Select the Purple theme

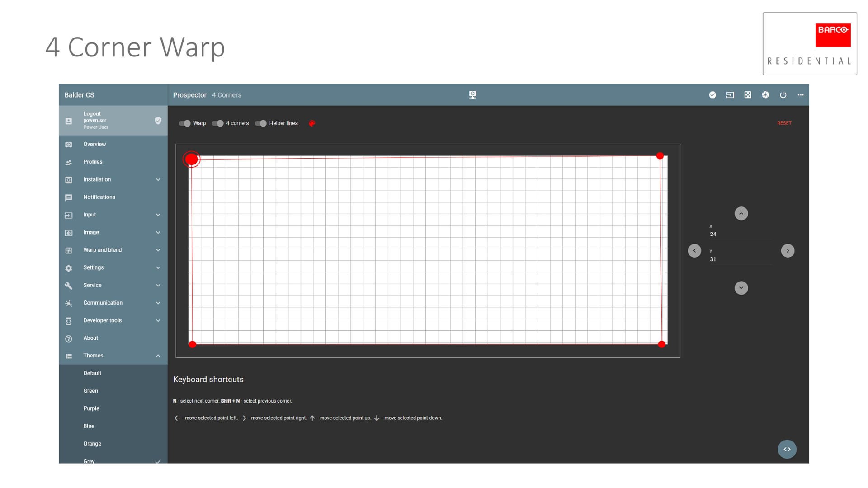point(91,408)
